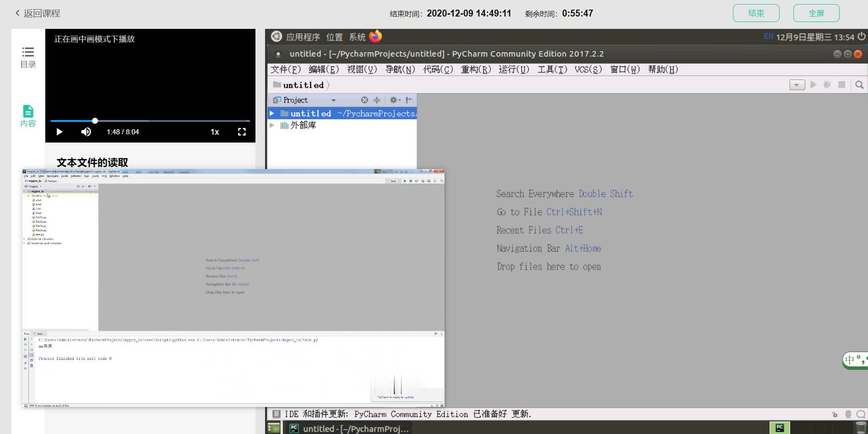Open Project panel gear settings

click(x=395, y=100)
